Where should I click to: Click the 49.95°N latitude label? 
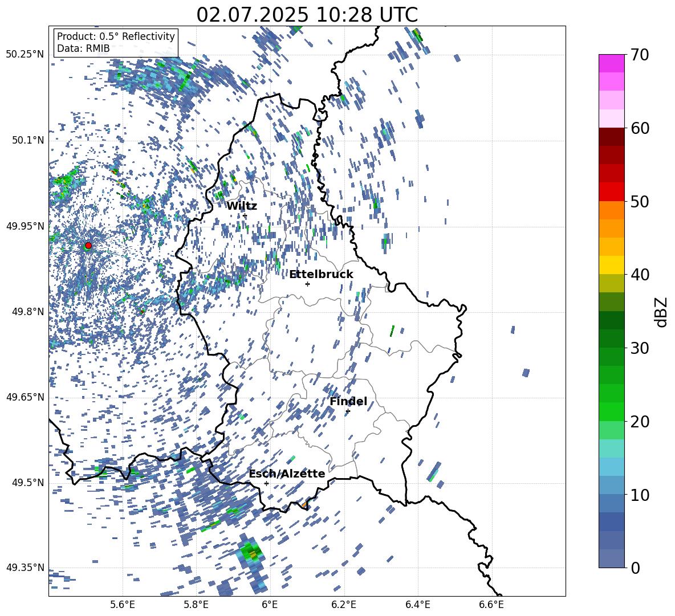(25, 226)
